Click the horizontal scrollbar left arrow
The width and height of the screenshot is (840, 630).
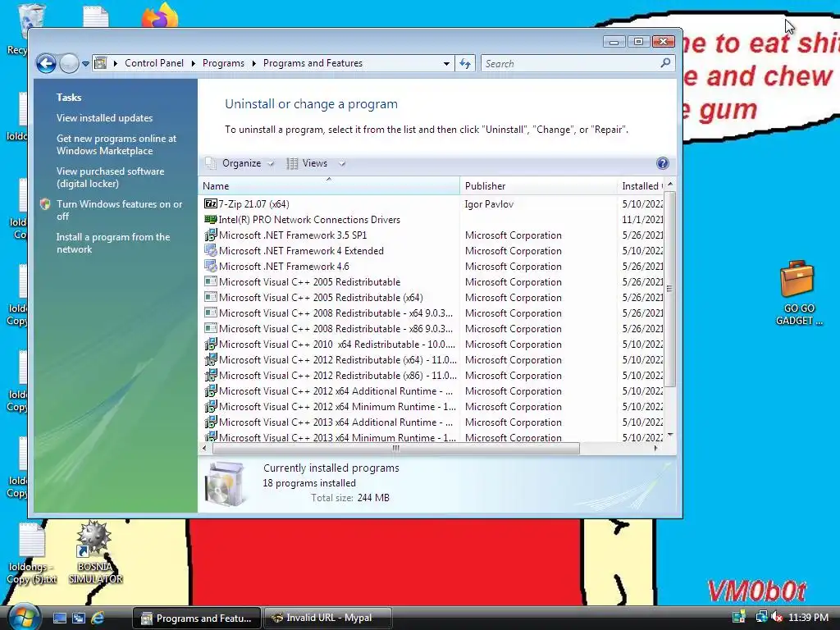tap(204, 449)
